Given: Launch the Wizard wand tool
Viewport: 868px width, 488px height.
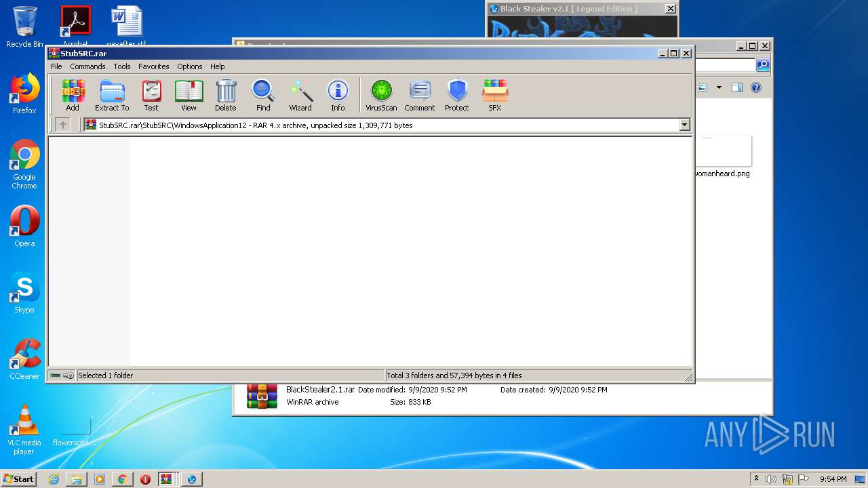Looking at the screenshot, I should [x=300, y=95].
